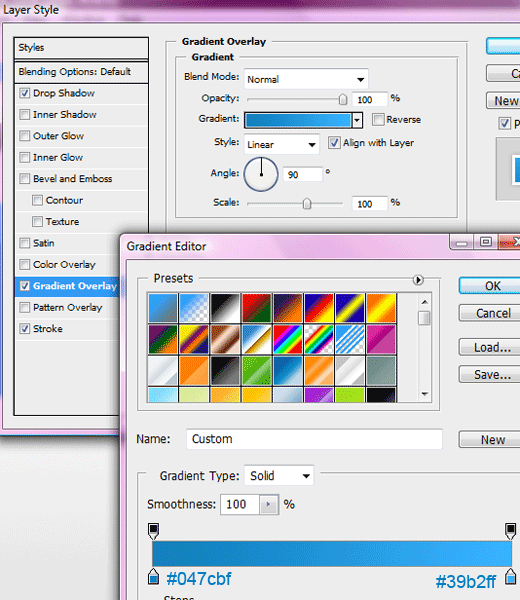Click the Opacity slider handle
Image resolution: width=520 pixels, height=600 pixels.
(343, 99)
